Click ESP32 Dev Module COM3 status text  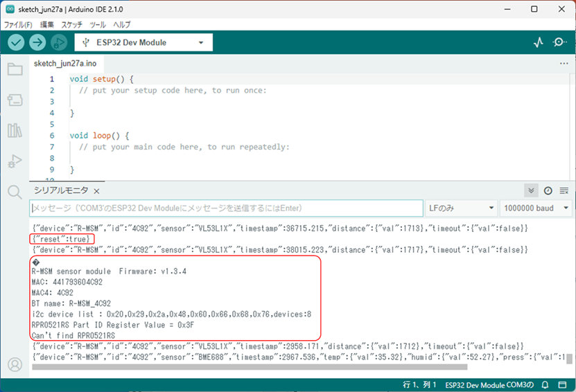(489, 384)
